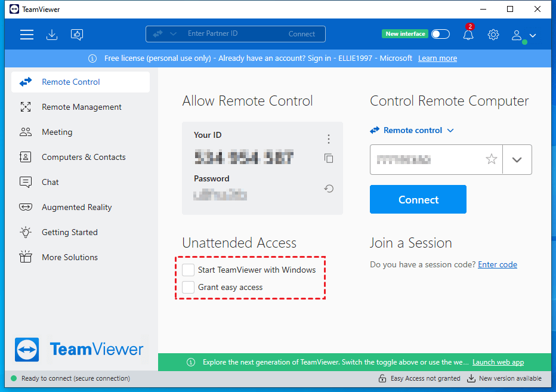This screenshot has height=392, width=556.
Task: Click the download icon in header
Action: (x=52, y=35)
